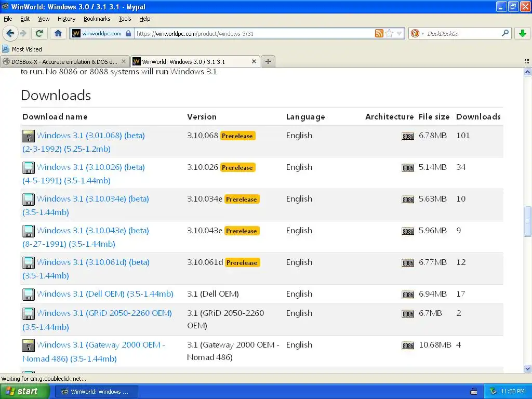Viewport: 532px width, 399px height.
Task: Open the History menu
Action: [66, 19]
